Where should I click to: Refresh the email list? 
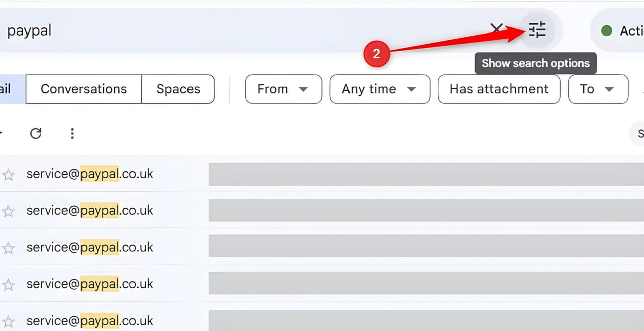[x=36, y=133]
